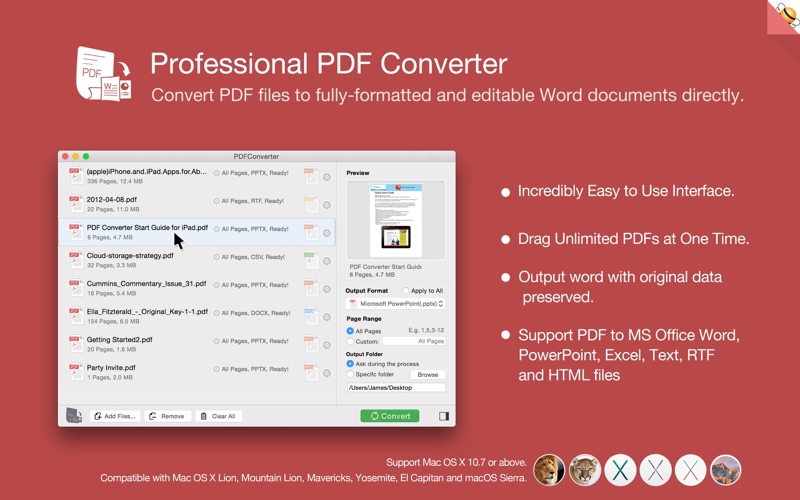Screen dimensions: 800x500
Task: Choose the Specific folder radio option
Action: coord(350,375)
